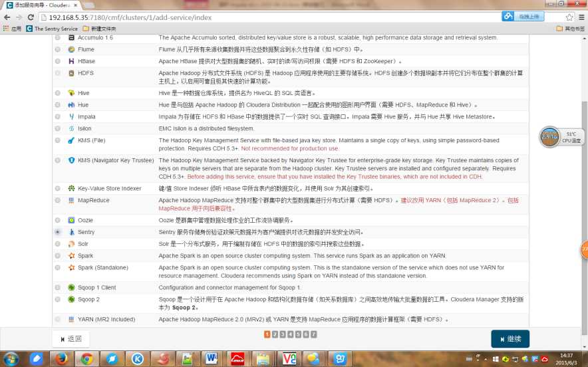This screenshot has width=588, height=367.
Task: Select the KMS (File) radio button
Action: [x=57, y=140]
